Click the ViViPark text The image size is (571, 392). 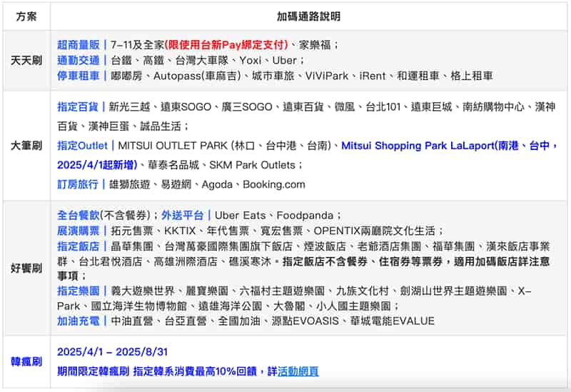pyautogui.click(x=327, y=76)
